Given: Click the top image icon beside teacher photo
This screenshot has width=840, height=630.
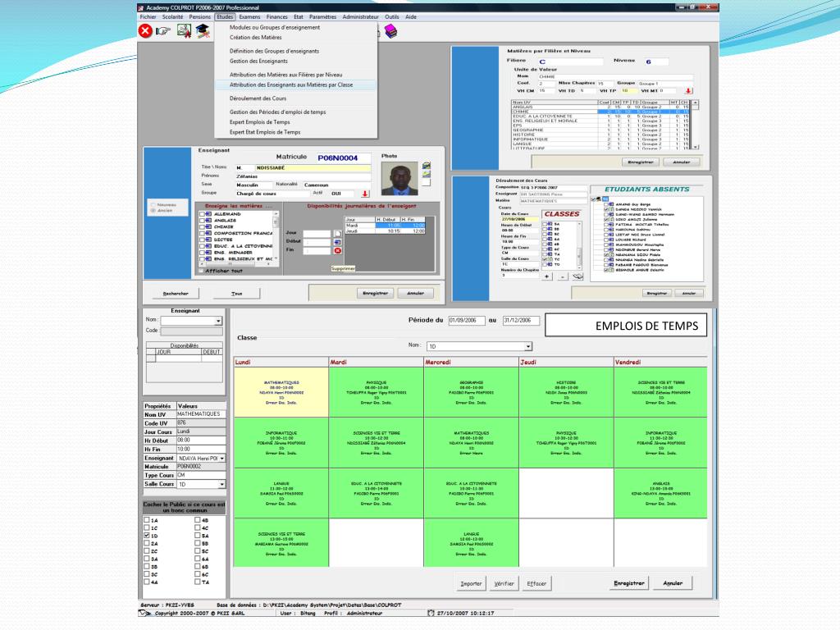Looking at the screenshot, I should [427, 166].
